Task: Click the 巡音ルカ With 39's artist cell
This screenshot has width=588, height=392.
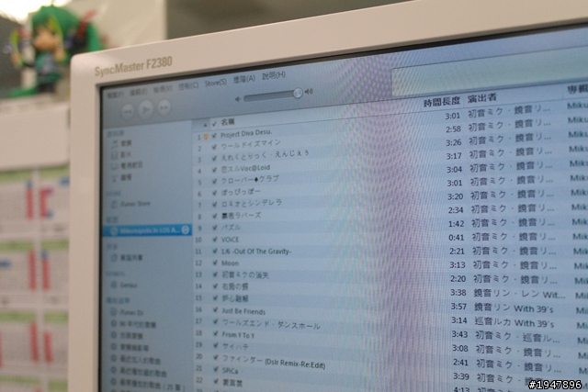Action: (514, 322)
